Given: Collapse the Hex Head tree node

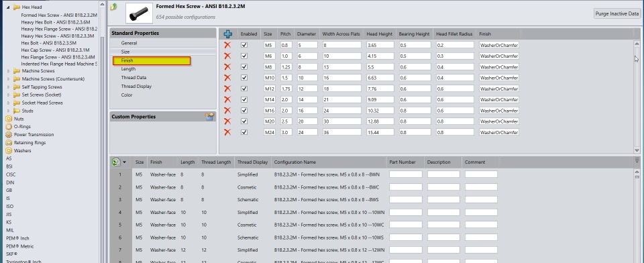Looking at the screenshot, I should pyautogui.click(x=8, y=7).
